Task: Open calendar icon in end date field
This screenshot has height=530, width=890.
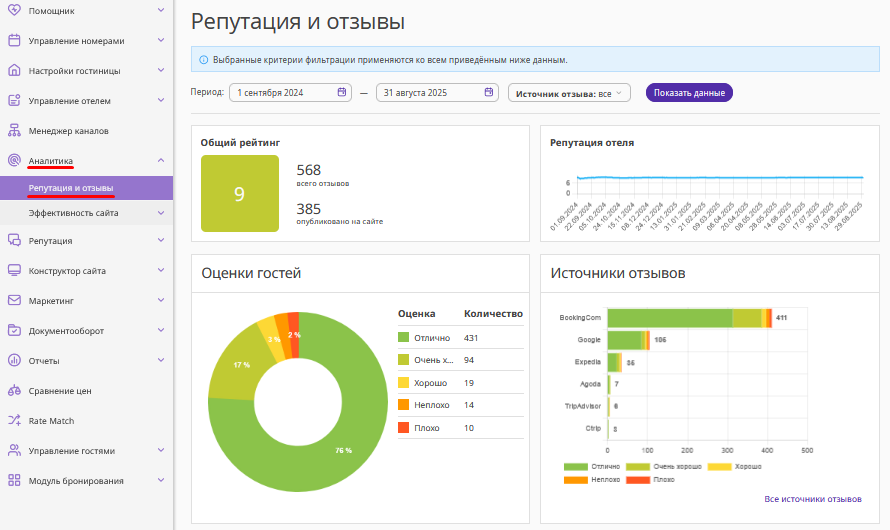Action: (x=488, y=92)
